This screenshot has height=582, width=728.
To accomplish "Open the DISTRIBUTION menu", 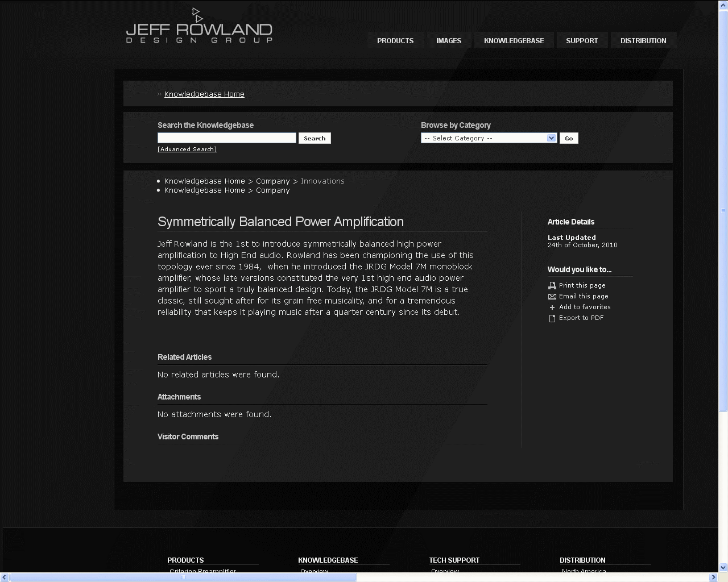I will point(643,40).
